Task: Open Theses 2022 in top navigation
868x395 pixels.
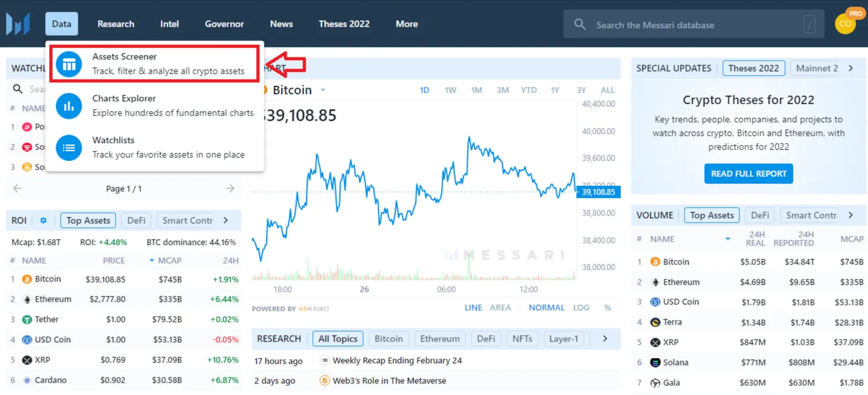Action: (344, 24)
